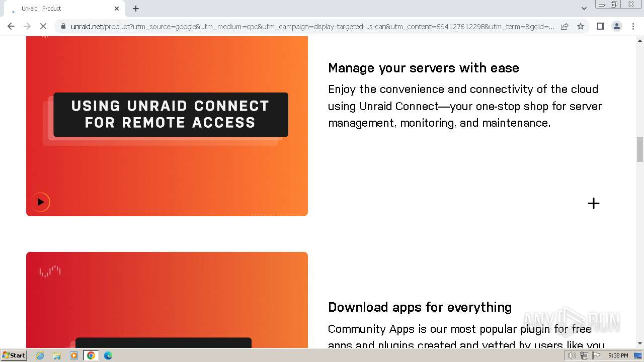
Task: Open a new tab
Action: tap(136, 9)
